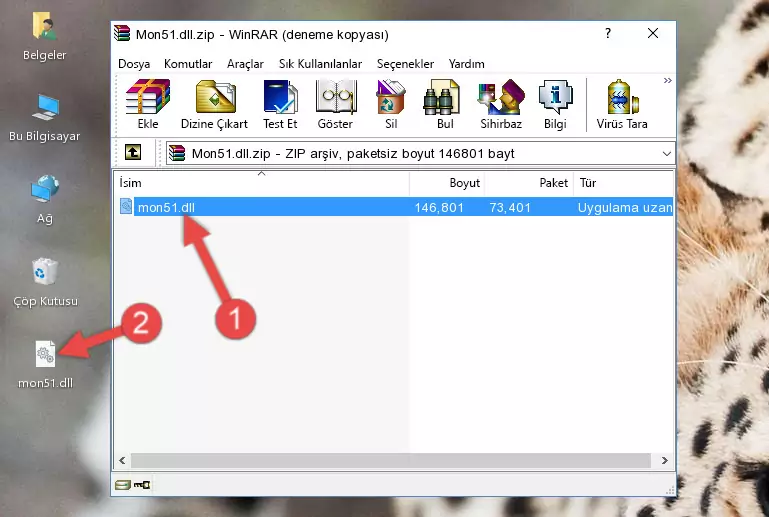Click the help question mark button
This screenshot has height=517, width=769.
pyautogui.click(x=608, y=33)
